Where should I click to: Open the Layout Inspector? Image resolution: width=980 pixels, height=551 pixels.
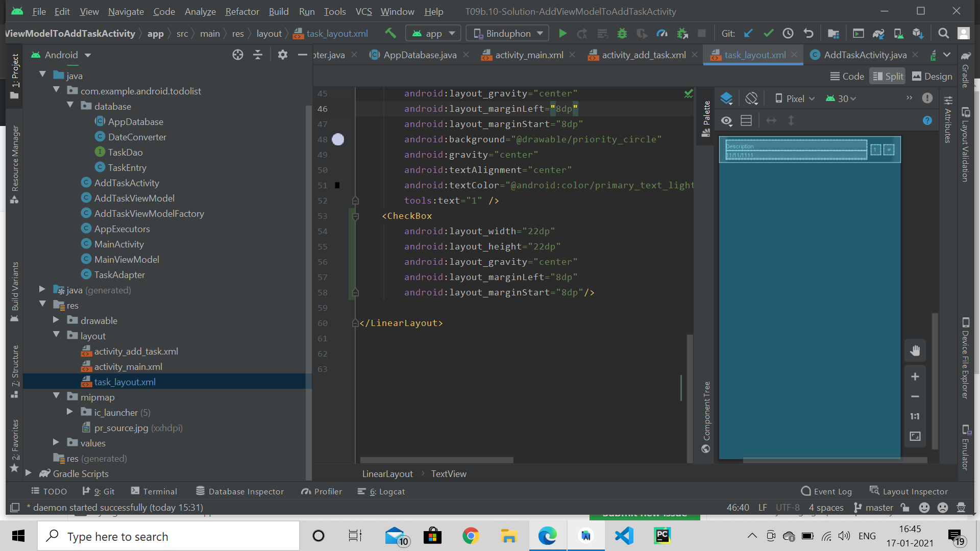click(914, 491)
